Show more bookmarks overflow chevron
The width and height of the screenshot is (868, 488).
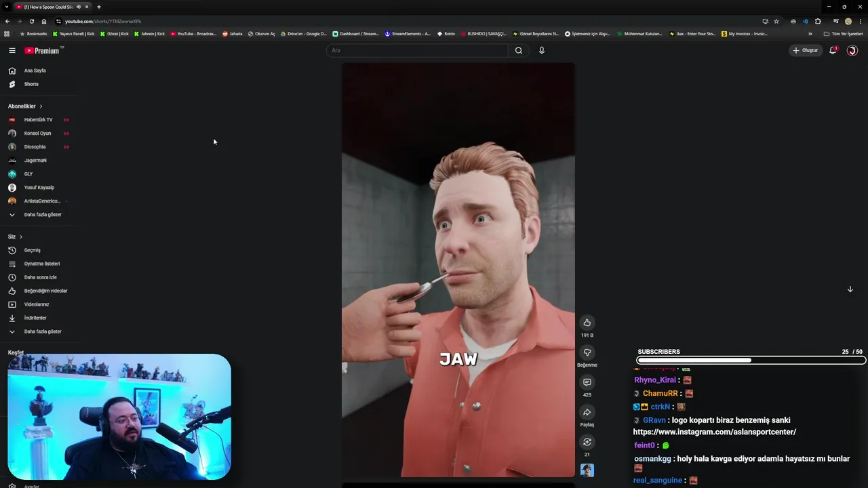pyautogui.click(x=810, y=34)
